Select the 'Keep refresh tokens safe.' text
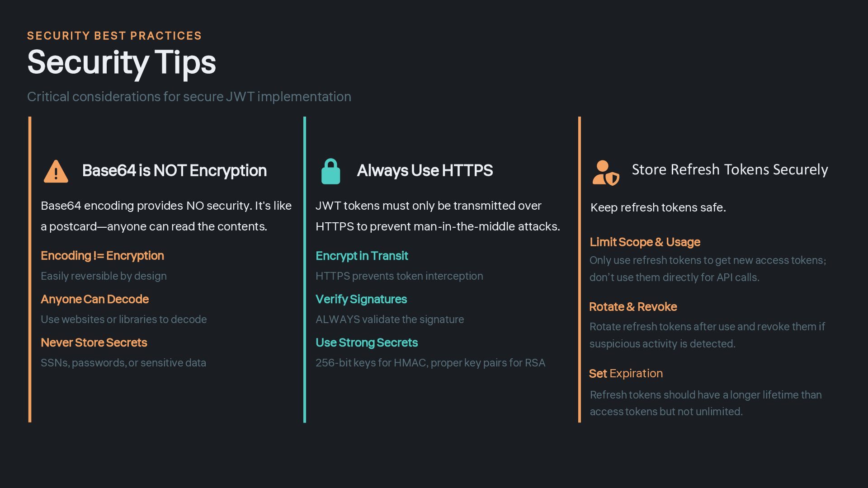Screen dimensions: 868x488 (x=658, y=207)
